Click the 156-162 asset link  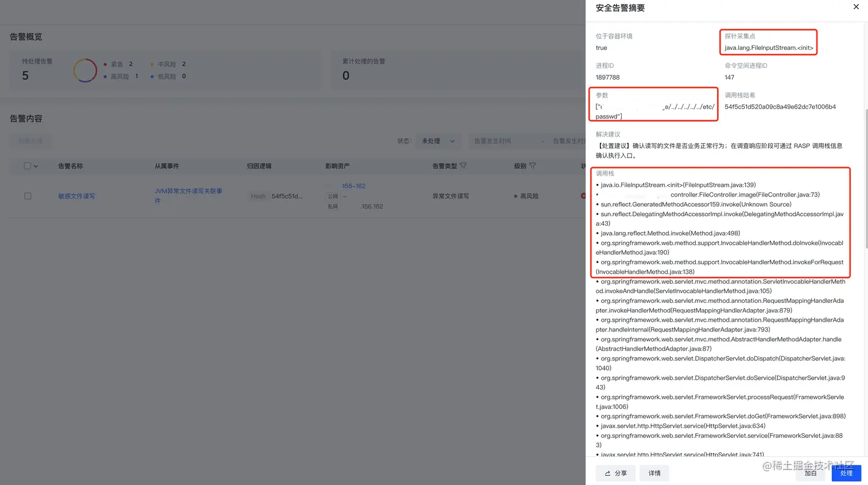354,186
